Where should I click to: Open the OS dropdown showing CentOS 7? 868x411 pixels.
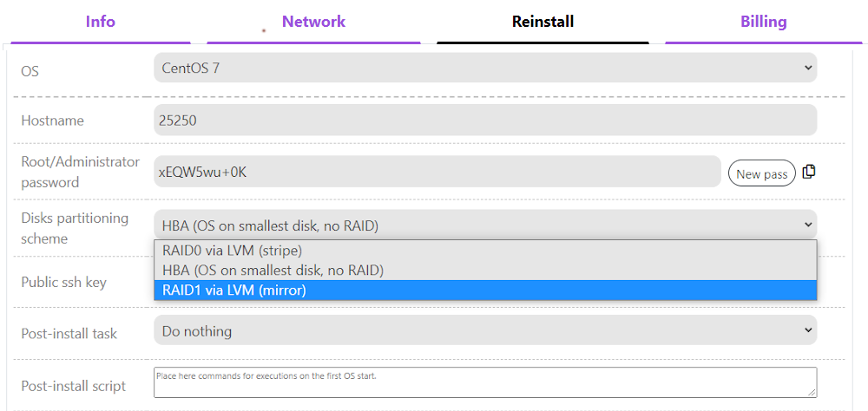click(484, 68)
